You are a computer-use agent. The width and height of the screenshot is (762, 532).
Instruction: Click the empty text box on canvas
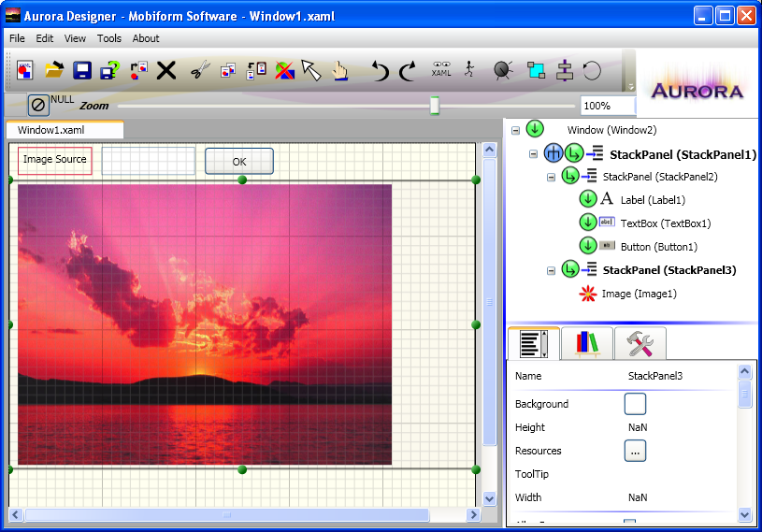pyautogui.click(x=149, y=161)
